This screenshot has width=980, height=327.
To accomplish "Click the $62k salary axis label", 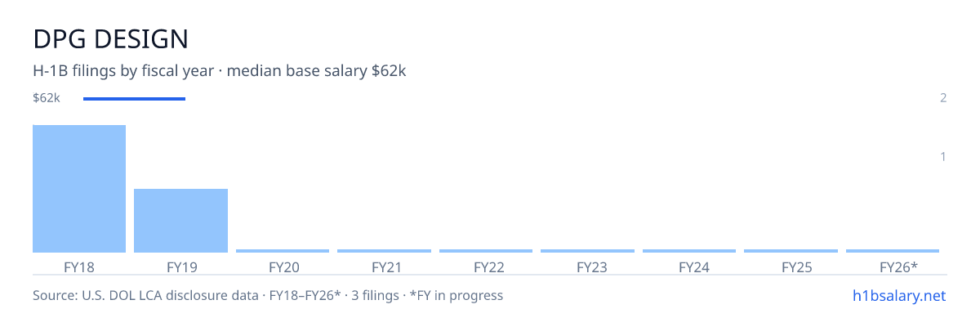I will (47, 98).
